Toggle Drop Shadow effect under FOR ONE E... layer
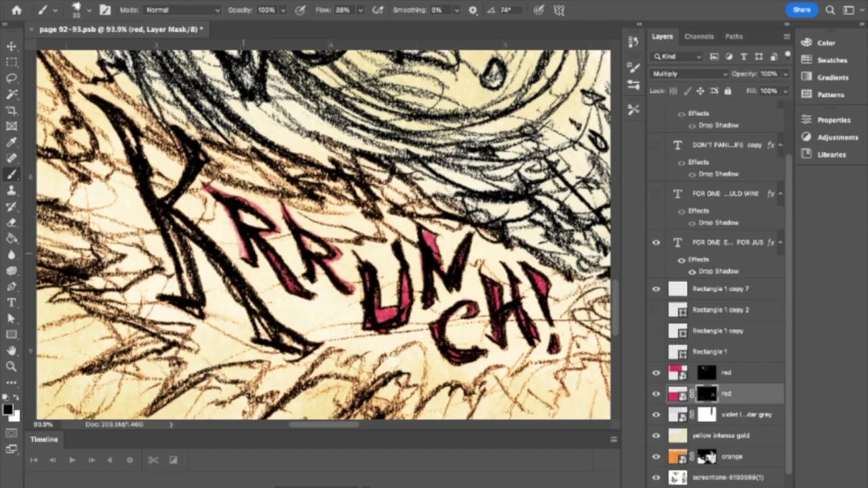This screenshot has height=488, width=868. pos(692,271)
